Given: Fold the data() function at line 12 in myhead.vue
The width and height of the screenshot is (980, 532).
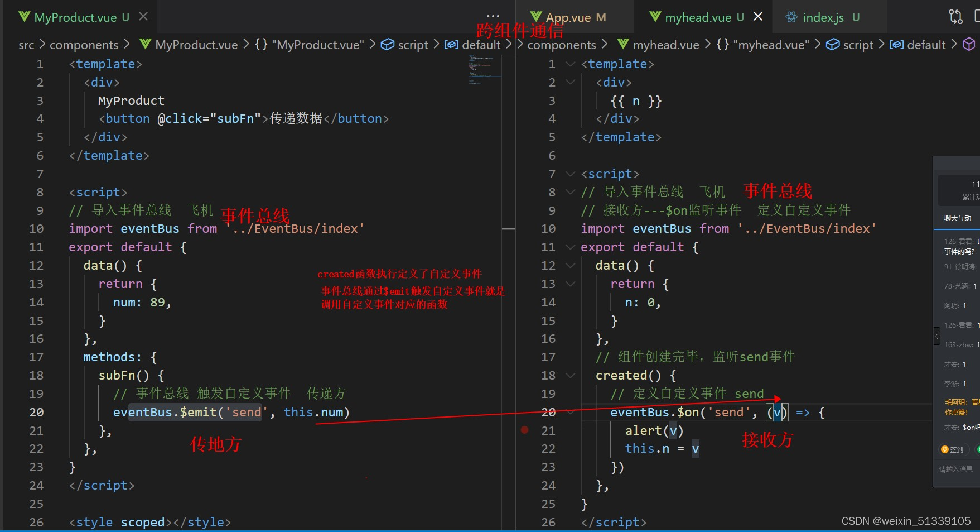Looking at the screenshot, I should pyautogui.click(x=570, y=266).
